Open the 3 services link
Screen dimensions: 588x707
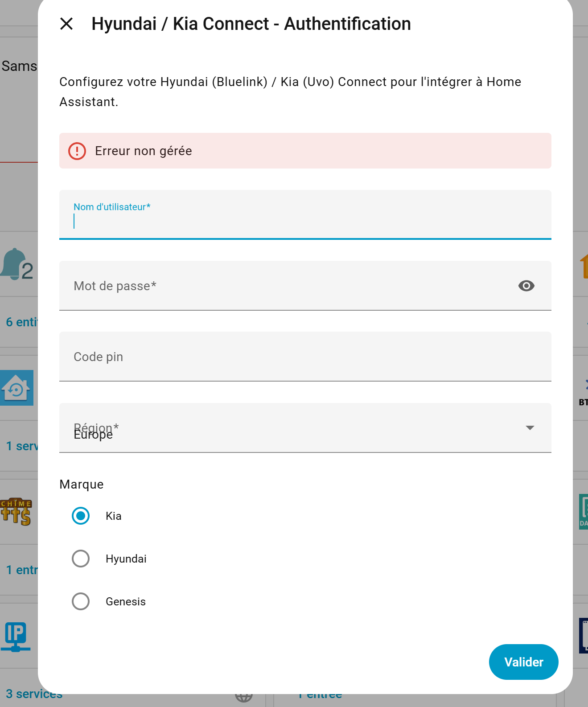point(34,695)
